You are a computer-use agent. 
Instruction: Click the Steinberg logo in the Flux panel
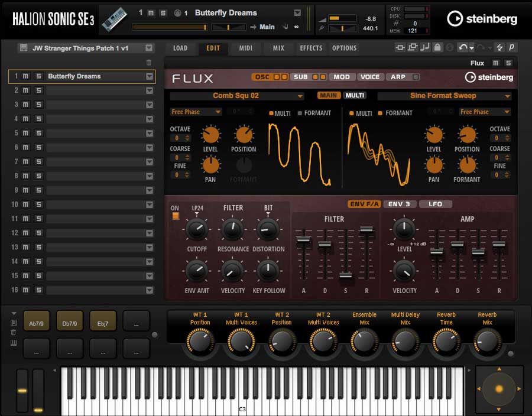(x=489, y=77)
